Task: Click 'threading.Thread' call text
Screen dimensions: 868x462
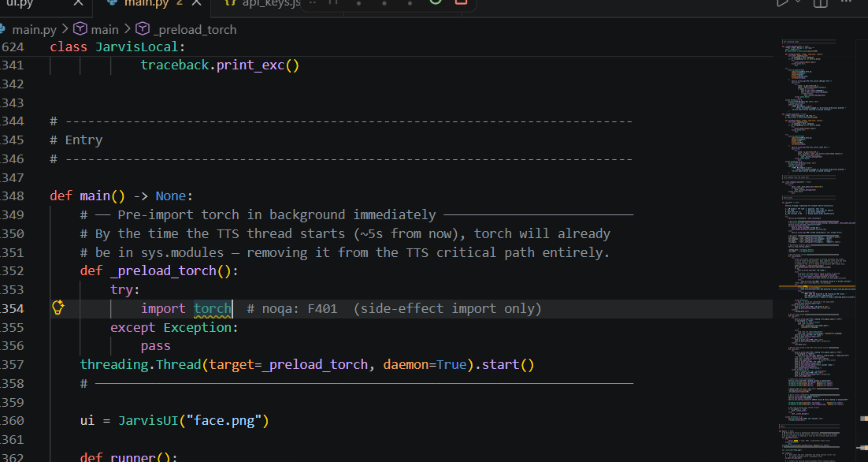Action: pyautogui.click(x=141, y=364)
